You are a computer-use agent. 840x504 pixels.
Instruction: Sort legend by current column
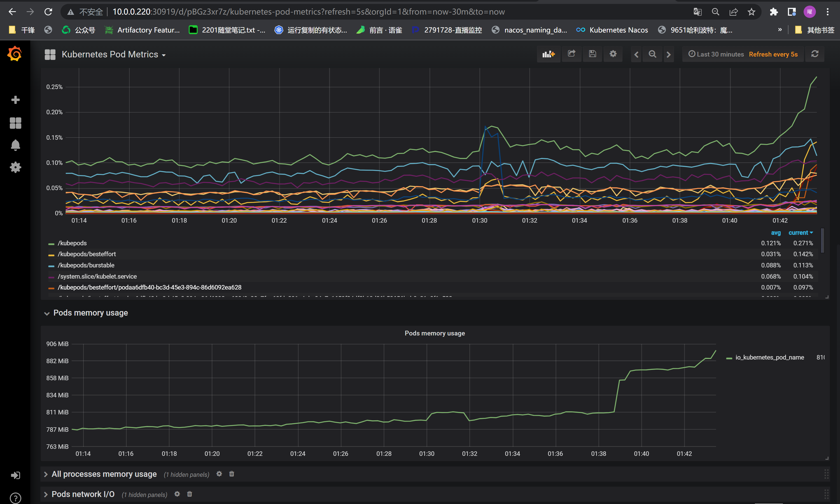[x=801, y=233]
